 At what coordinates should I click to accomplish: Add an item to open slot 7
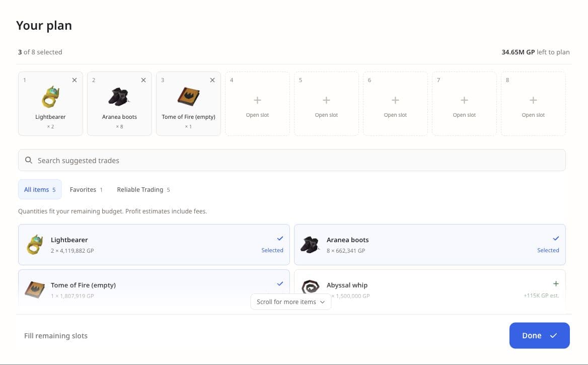[x=464, y=104]
